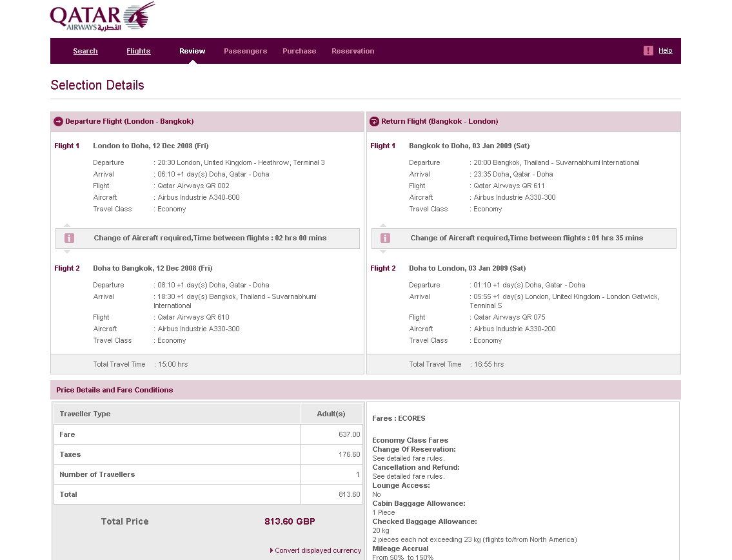Click the Adult(s) column header
The width and height of the screenshot is (732, 560).
click(x=331, y=414)
